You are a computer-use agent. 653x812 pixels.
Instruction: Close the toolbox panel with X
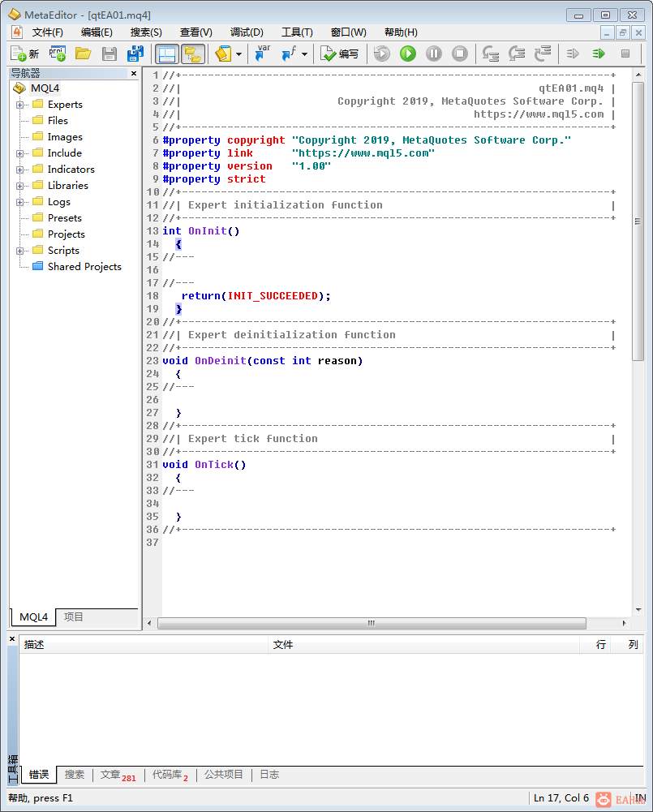[x=12, y=639]
